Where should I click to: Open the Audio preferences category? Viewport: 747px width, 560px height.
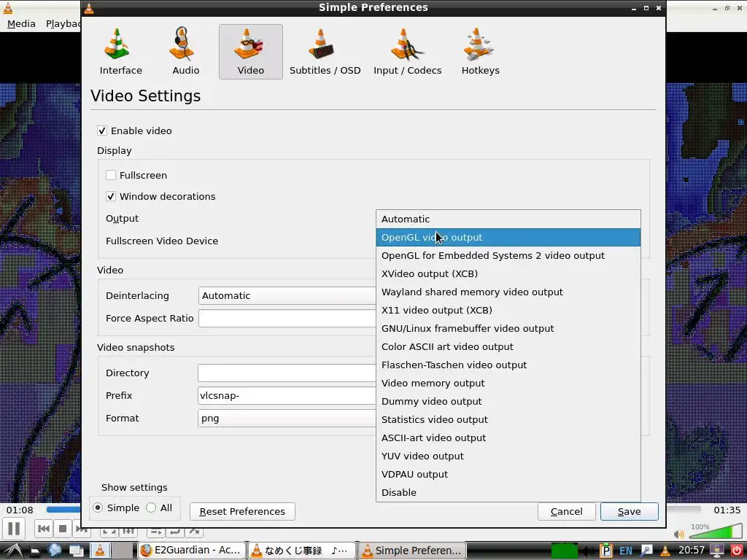pos(185,52)
